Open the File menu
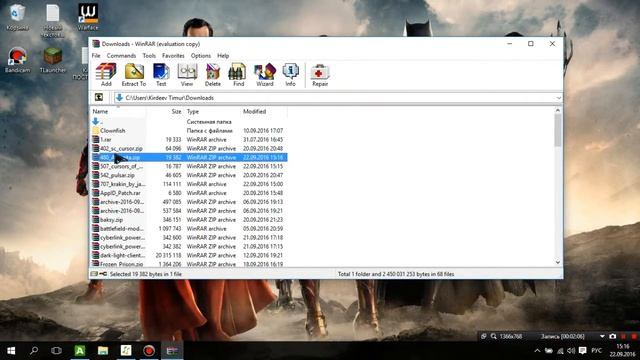This screenshot has height=360, width=640. pos(96,56)
